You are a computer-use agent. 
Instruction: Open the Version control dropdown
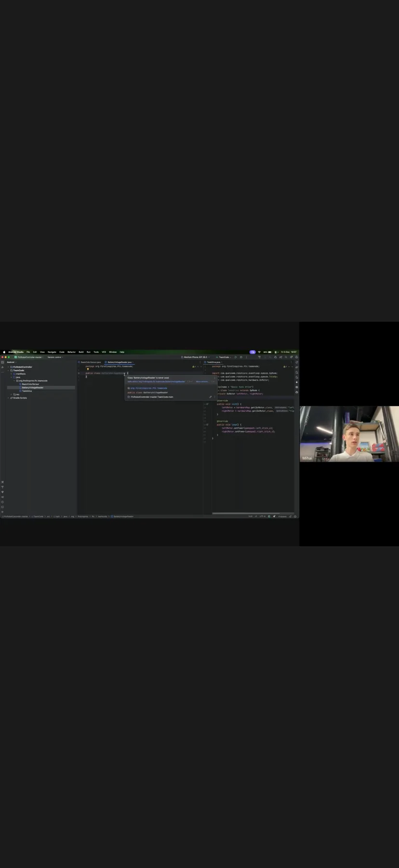[55, 357]
